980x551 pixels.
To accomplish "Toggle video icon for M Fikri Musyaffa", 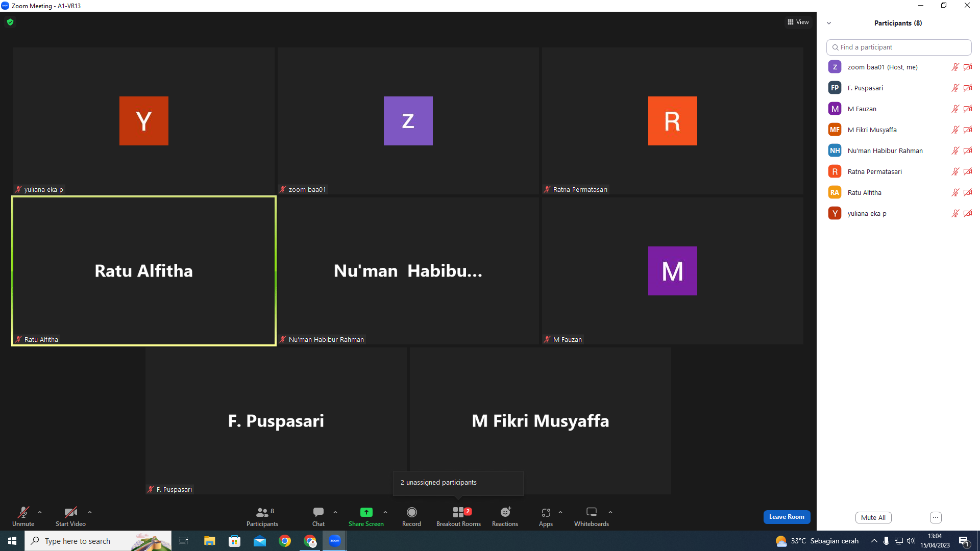I will point(967,130).
